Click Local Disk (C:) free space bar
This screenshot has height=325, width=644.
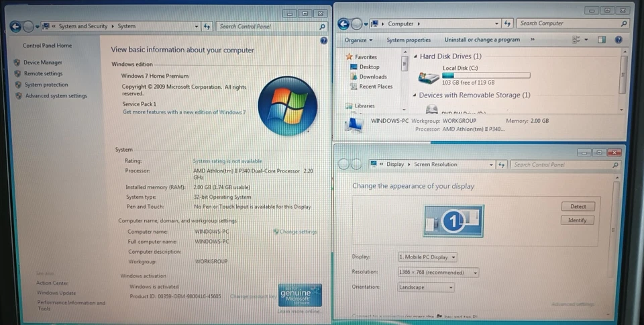(x=486, y=75)
